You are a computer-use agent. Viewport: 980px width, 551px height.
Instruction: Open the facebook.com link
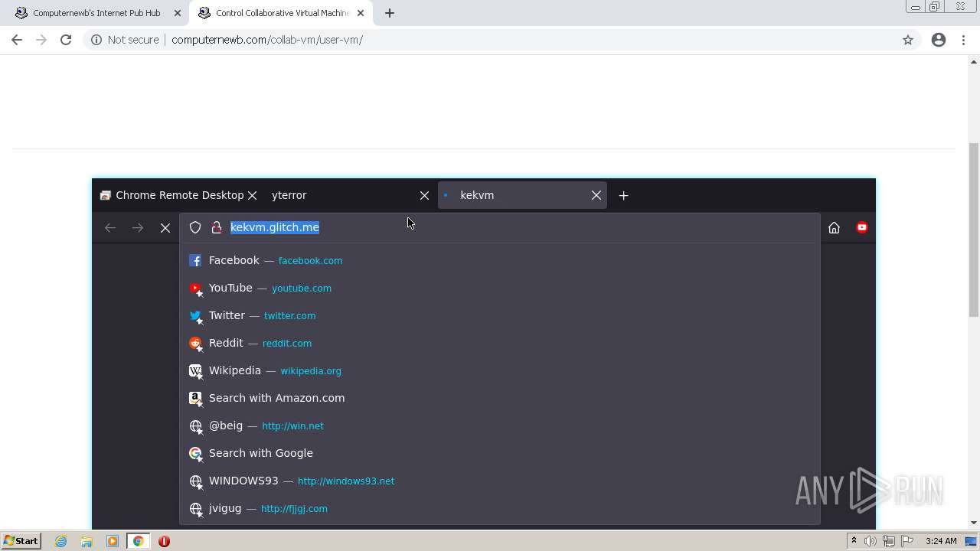coord(310,261)
